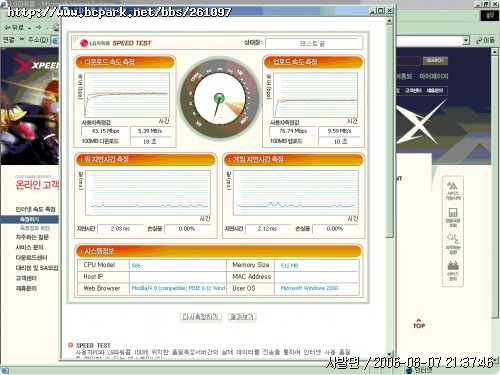Click the 상태창 status field showing 테스트 끝
Viewport: 500px width, 375px height.
312,44
